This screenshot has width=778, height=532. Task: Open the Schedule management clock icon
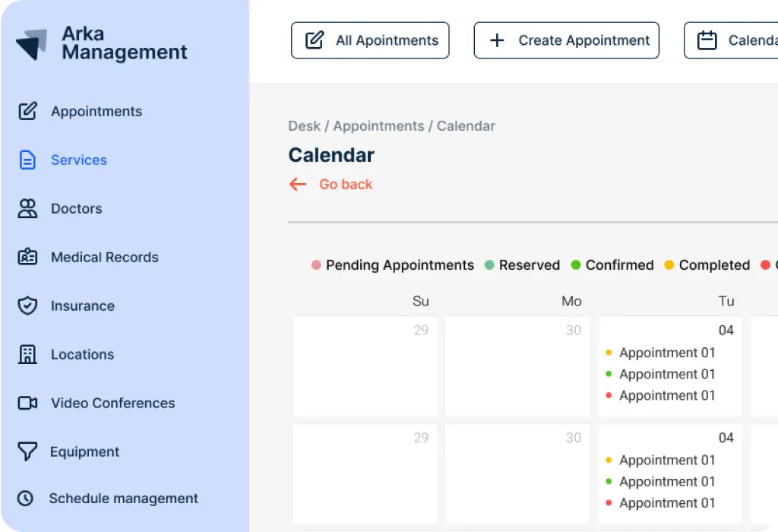click(x=25, y=499)
